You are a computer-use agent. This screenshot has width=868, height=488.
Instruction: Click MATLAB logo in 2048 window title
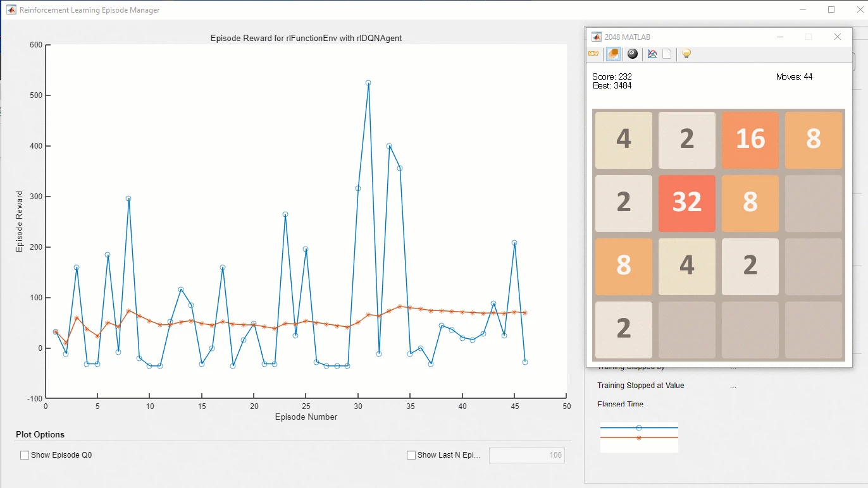click(x=597, y=37)
